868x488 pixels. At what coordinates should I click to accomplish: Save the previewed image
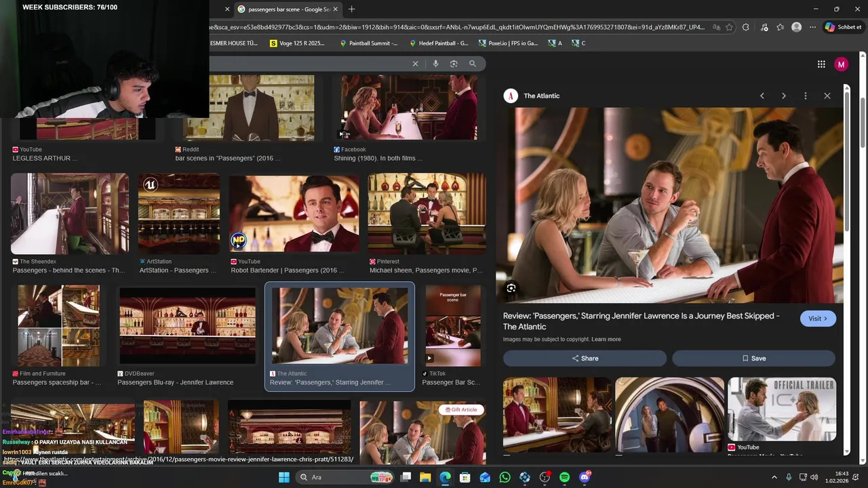(753, 358)
